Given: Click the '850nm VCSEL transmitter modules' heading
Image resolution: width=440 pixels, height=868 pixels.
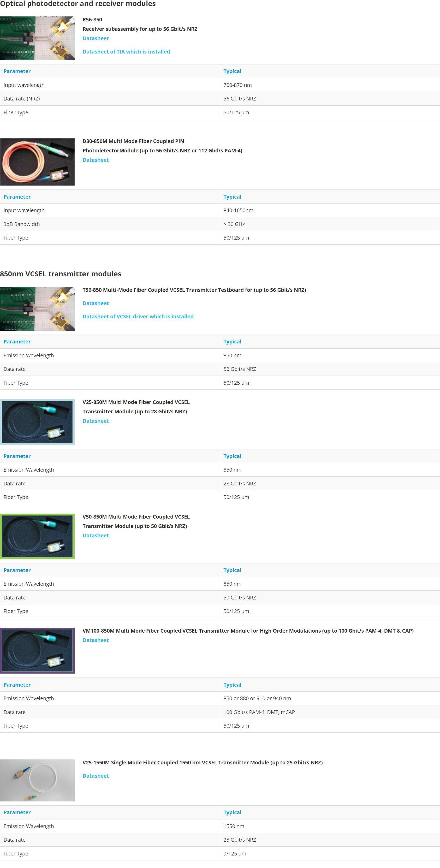Looking at the screenshot, I should point(61,274).
